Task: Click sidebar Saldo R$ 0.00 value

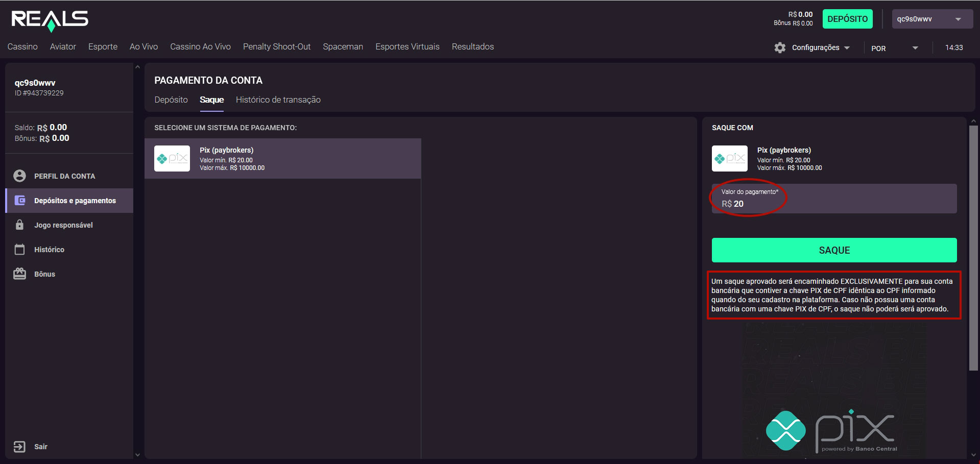Action: pyautogui.click(x=52, y=127)
